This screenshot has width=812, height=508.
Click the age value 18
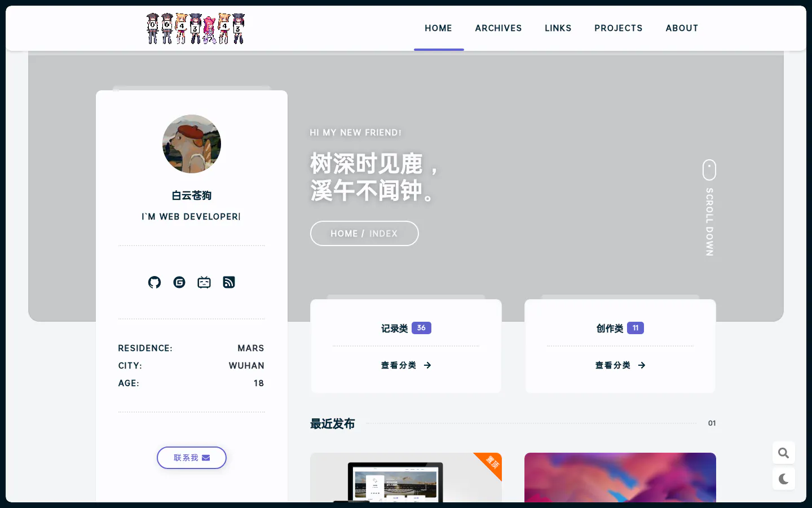pos(259,383)
